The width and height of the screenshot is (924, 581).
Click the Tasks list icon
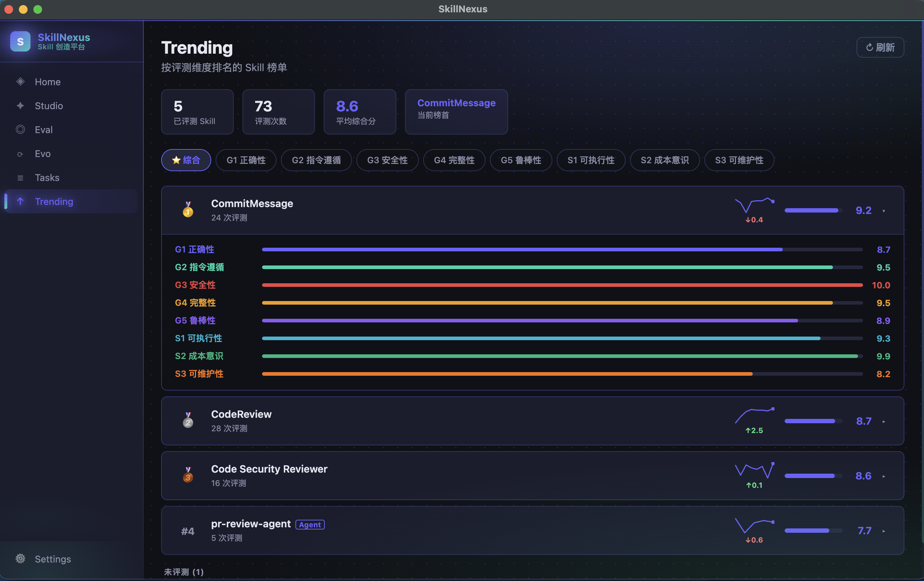click(x=20, y=178)
